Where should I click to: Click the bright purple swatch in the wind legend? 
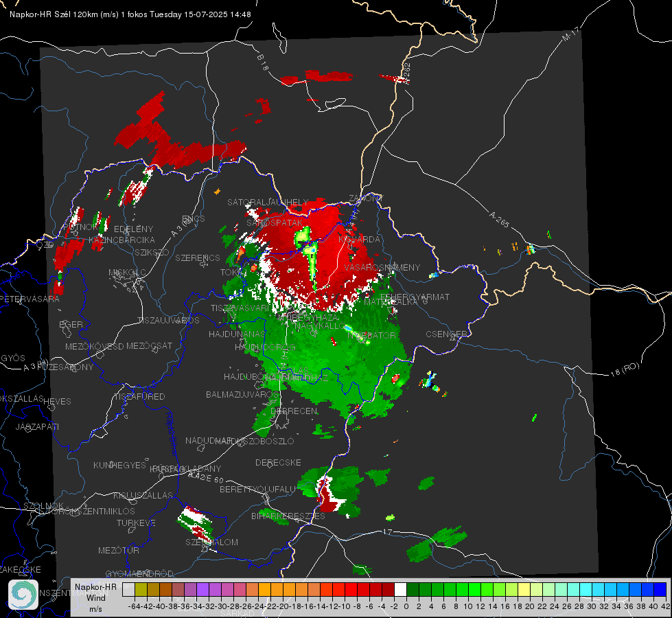point(202,590)
